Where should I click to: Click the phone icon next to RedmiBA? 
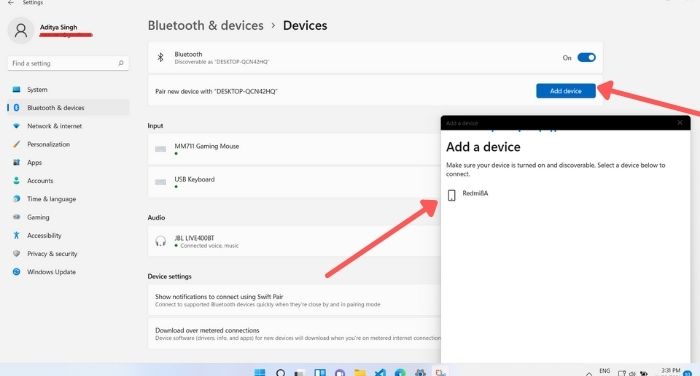[x=451, y=195]
